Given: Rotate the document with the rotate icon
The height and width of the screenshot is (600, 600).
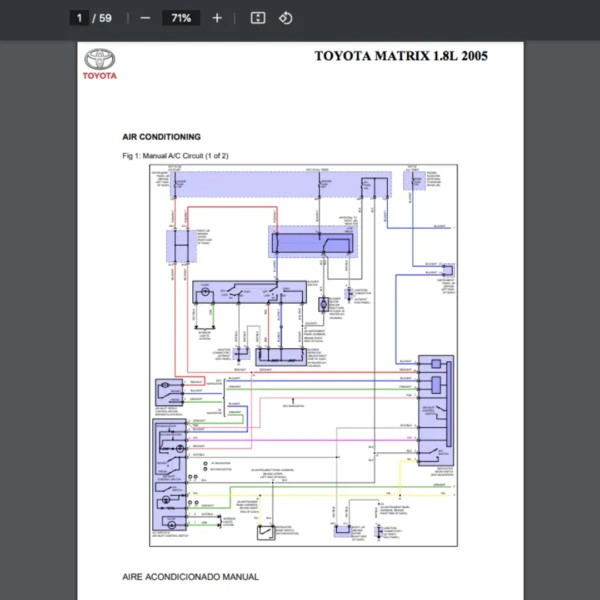Looking at the screenshot, I should [x=285, y=18].
